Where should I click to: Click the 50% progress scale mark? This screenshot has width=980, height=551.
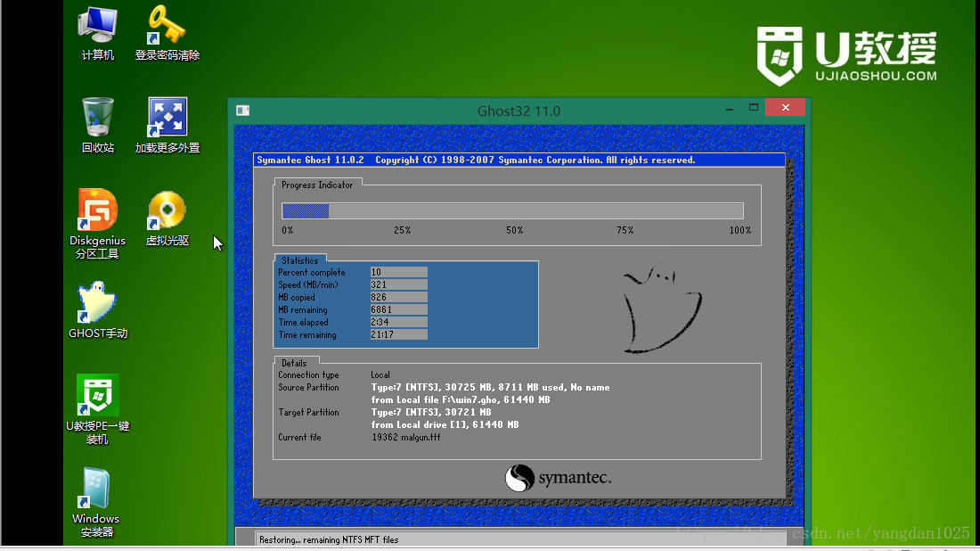(514, 231)
